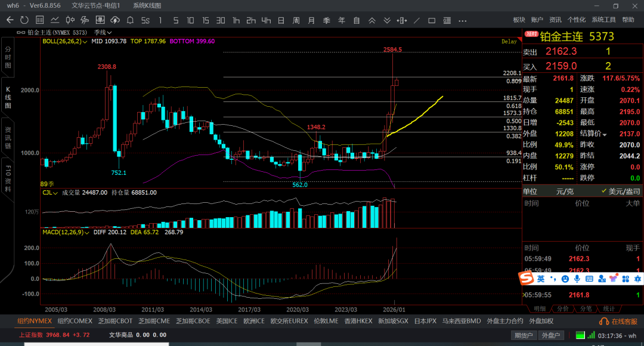Image resolution: width=644 pixels, height=346 pixels.
Task: Click the double up-arrow icon in the toolbar
Action: [371, 20]
